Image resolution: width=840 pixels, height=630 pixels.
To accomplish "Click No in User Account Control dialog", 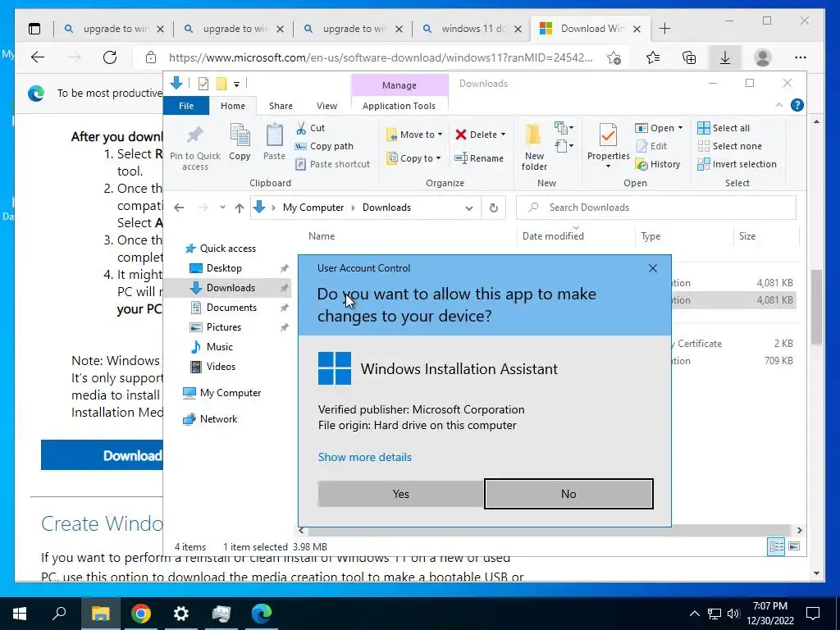I will coord(568,494).
